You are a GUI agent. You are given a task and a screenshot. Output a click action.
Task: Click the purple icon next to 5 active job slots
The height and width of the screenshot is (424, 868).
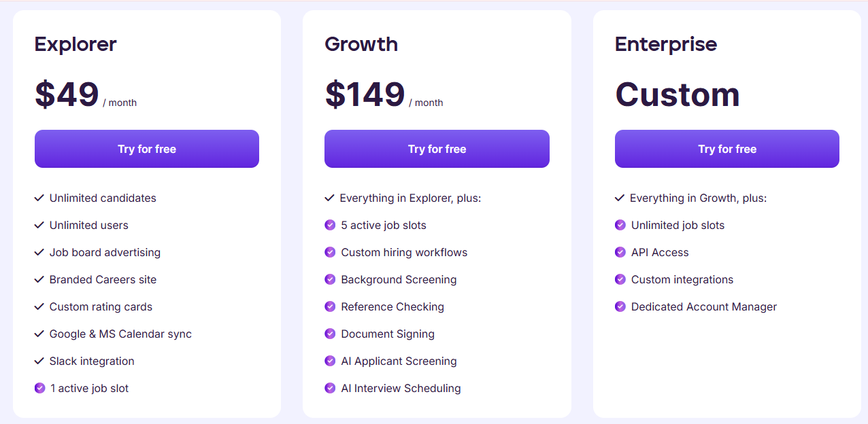(x=329, y=225)
